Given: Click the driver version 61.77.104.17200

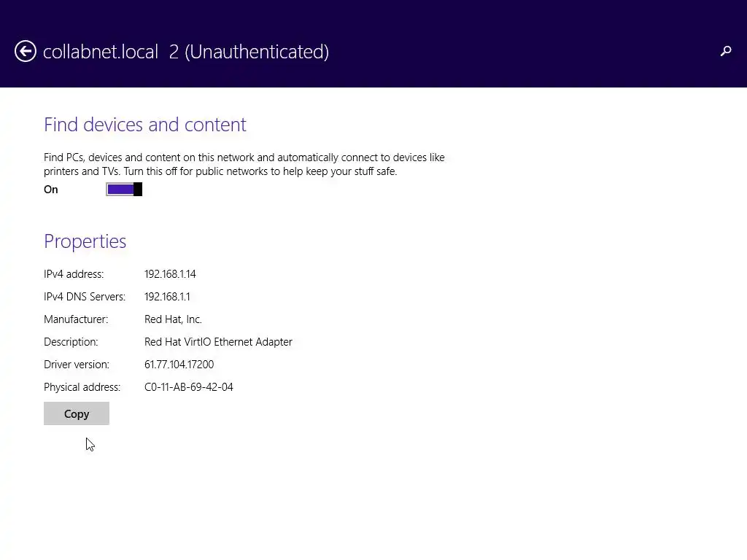Looking at the screenshot, I should click(x=179, y=365).
